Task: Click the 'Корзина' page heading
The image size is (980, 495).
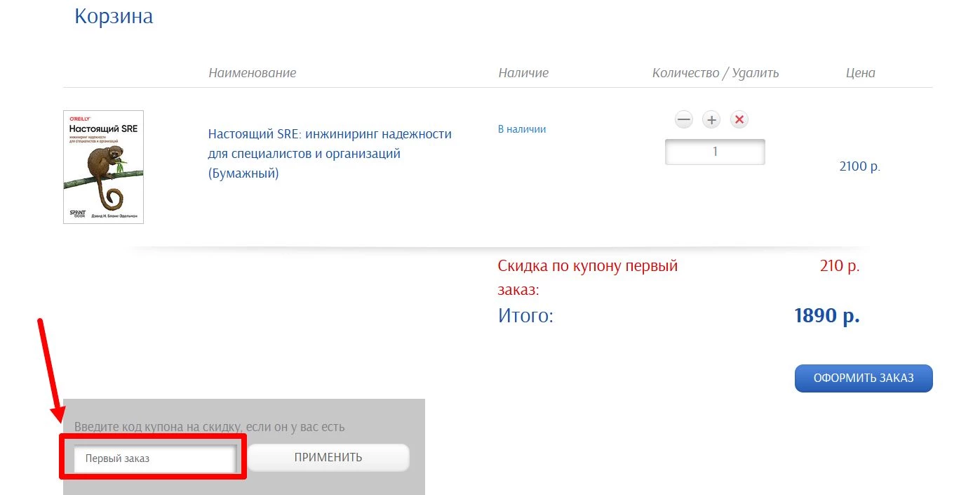Action: 113,16
